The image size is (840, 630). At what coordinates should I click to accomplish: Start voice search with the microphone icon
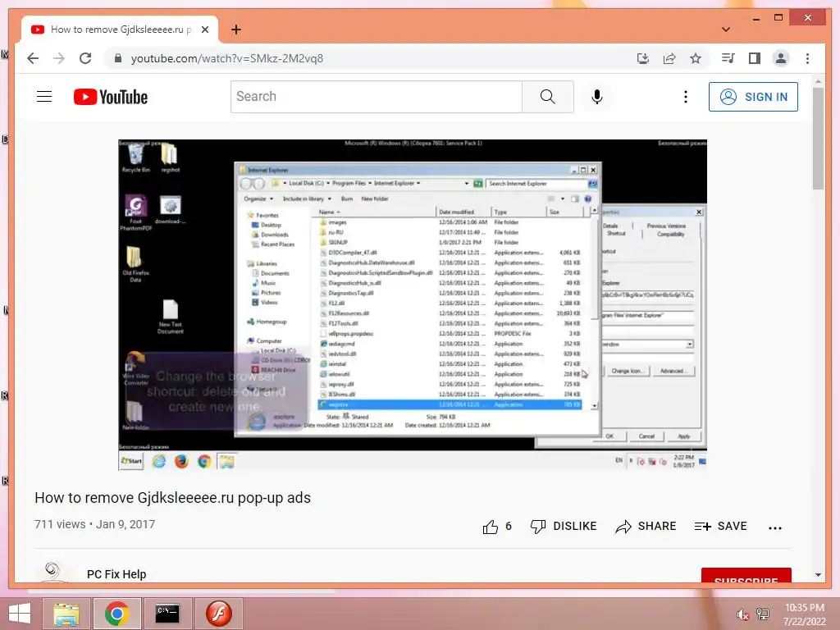click(x=597, y=97)
